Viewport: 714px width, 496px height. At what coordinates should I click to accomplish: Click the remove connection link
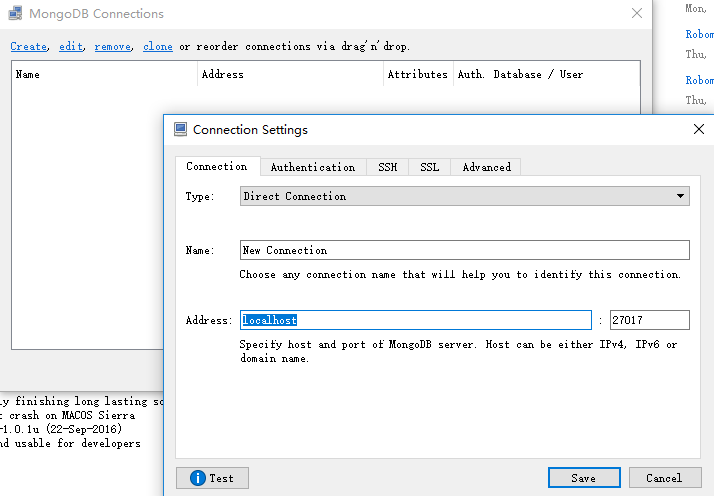tap(113, 46)
